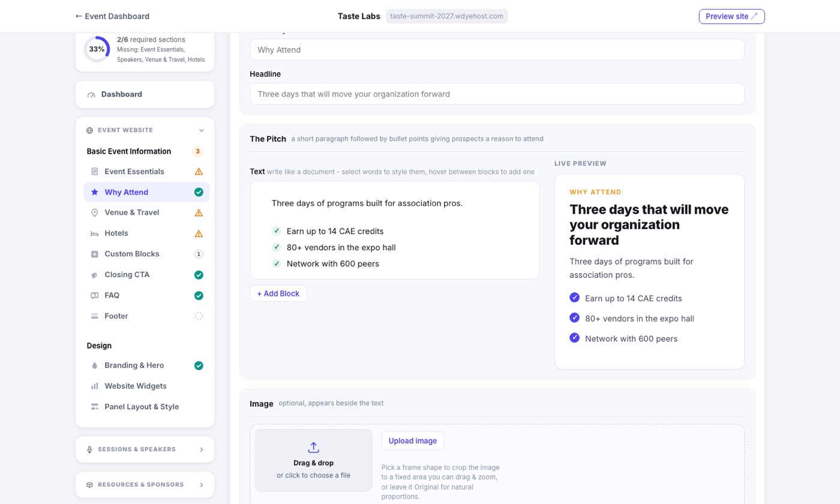This screenshot has height=504, width=840.
Task: Expand the Resources & Sponsors section
Action: 145,485
